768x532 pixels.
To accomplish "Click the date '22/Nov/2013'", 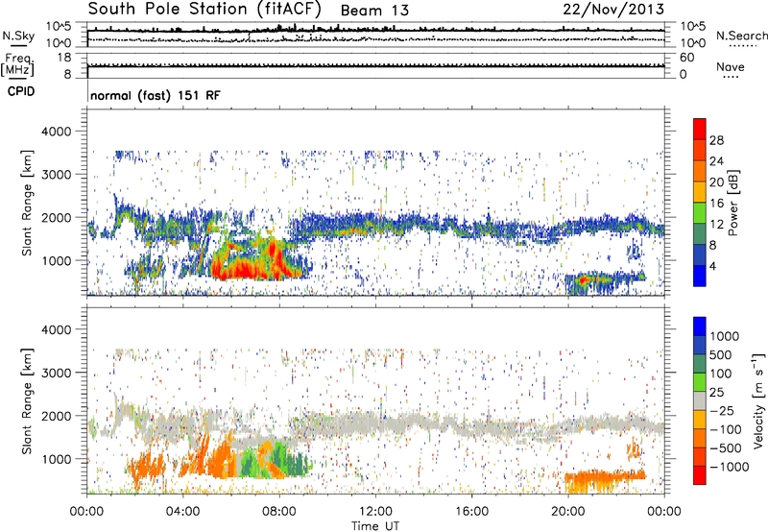I will coord(613,9).
